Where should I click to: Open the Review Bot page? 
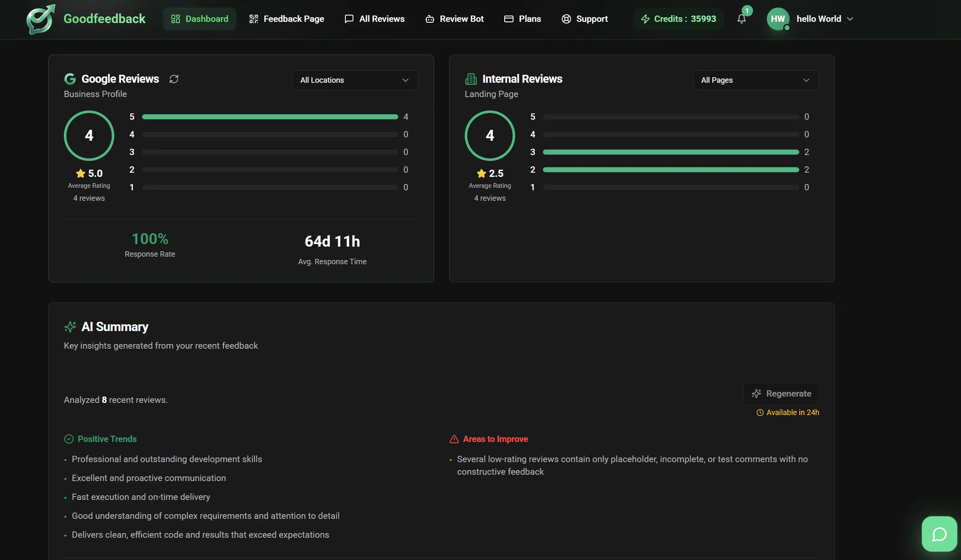pos(455,19)
